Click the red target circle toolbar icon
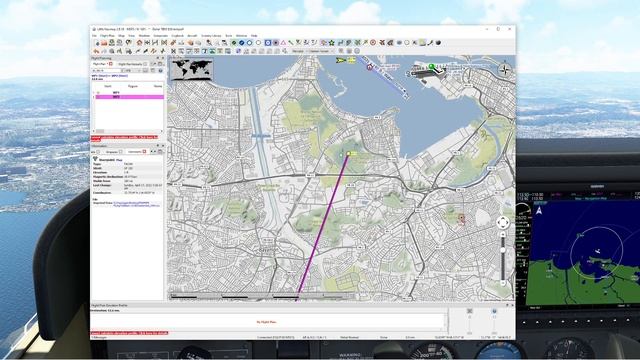This screenshot has height=360, width=640. pos(373,42)
